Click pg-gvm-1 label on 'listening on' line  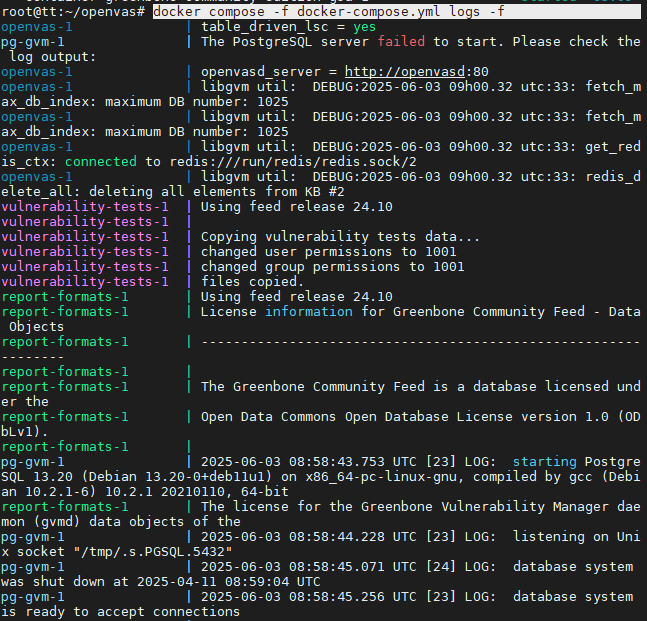pyautogui.click(x=33, y=536)
